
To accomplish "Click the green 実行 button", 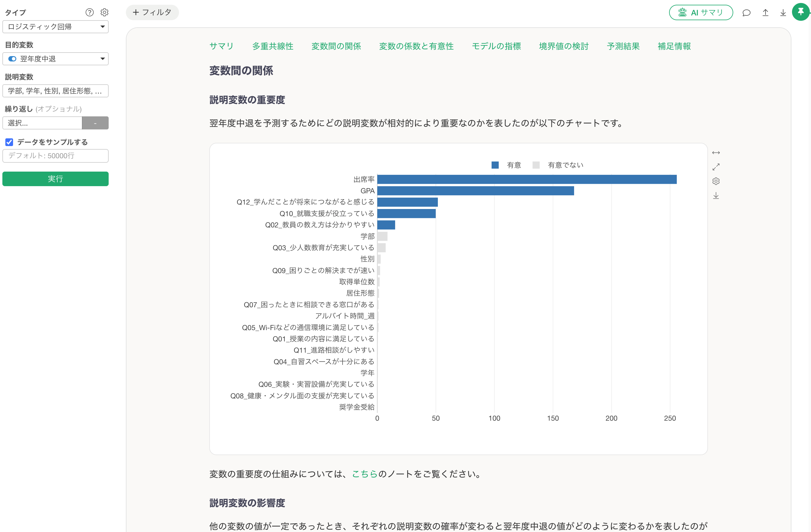I will (x=56, y=179).
